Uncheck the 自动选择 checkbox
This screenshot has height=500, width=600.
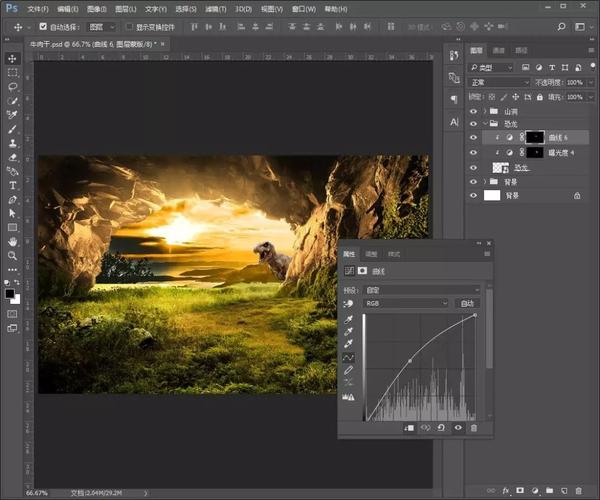[x=42, y=27]
